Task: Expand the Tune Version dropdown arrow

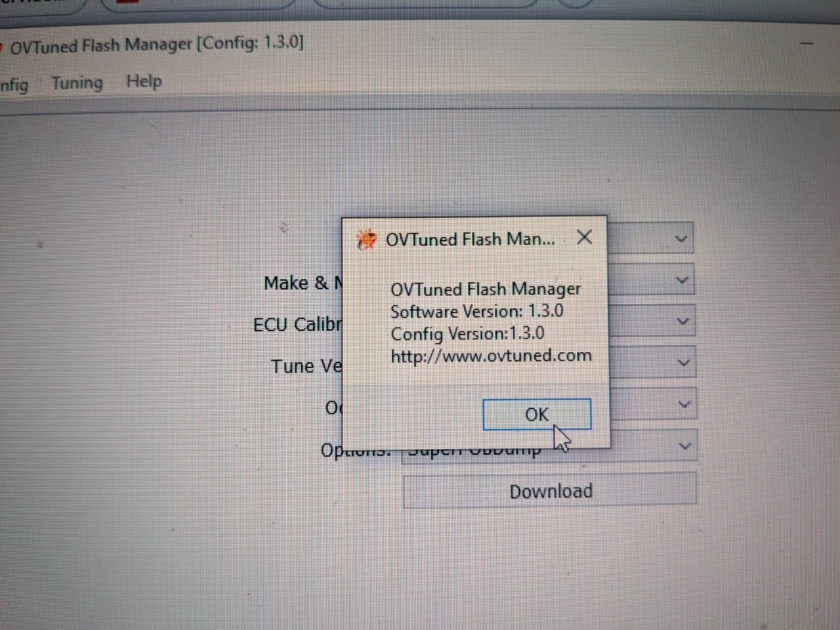Action: (x=683, y=363)
